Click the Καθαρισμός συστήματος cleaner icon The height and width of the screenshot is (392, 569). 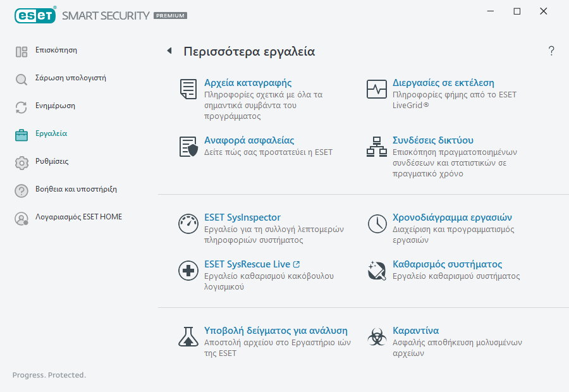pos(376,271)
